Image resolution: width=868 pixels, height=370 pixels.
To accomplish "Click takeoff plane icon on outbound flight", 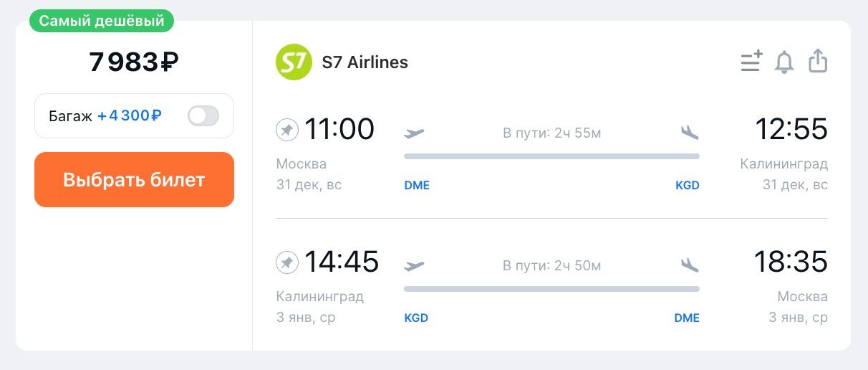I will tap(414, 133).
